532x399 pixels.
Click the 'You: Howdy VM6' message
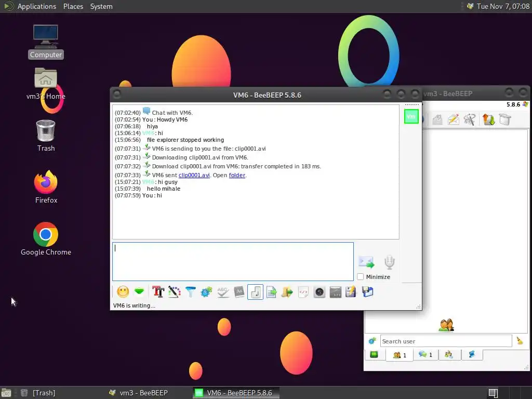(165, 119)
